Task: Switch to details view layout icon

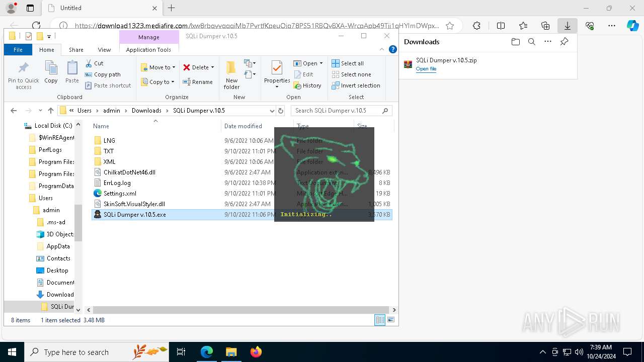Action: tap(380, 320)
